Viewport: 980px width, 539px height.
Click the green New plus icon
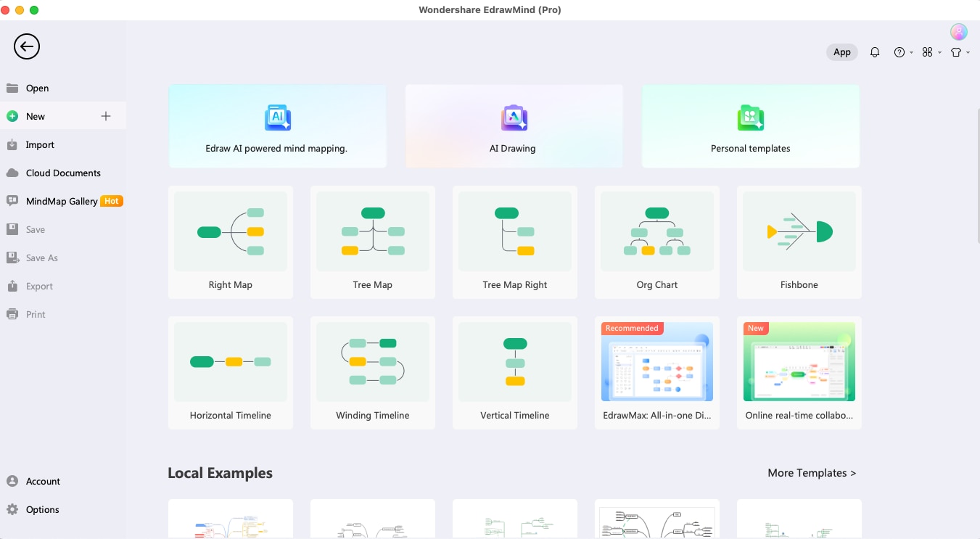12,117
